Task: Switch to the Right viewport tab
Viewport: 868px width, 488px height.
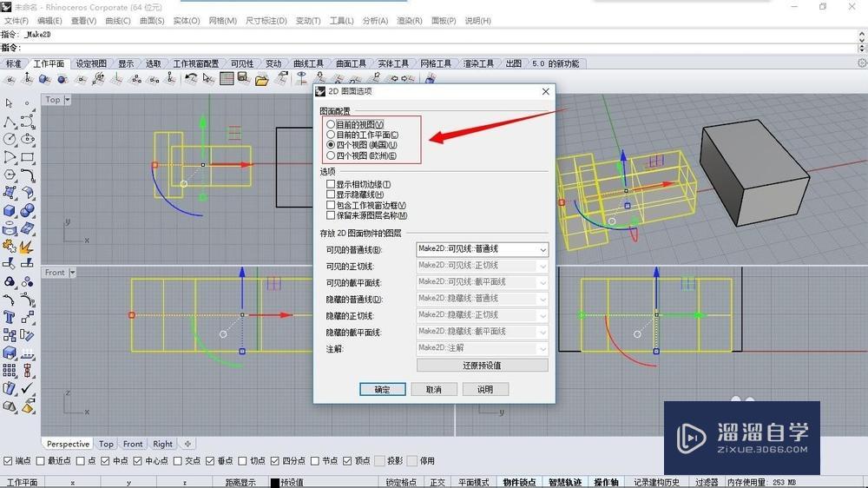Action: [163, 444]
